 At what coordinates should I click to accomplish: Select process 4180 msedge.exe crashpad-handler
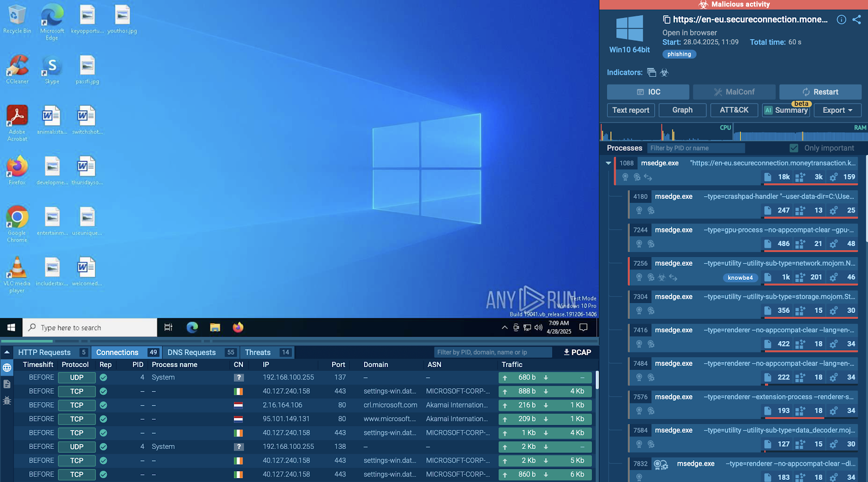743,204
